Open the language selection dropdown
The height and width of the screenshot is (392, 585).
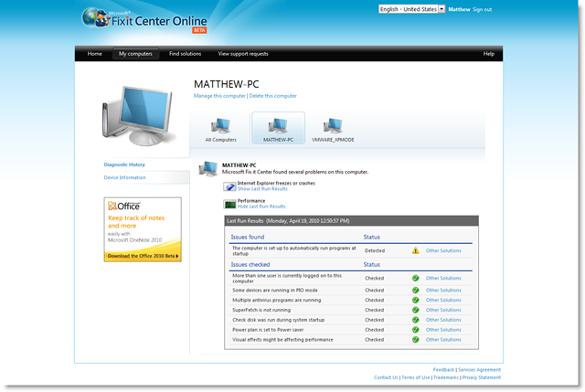tap(441, 9)
